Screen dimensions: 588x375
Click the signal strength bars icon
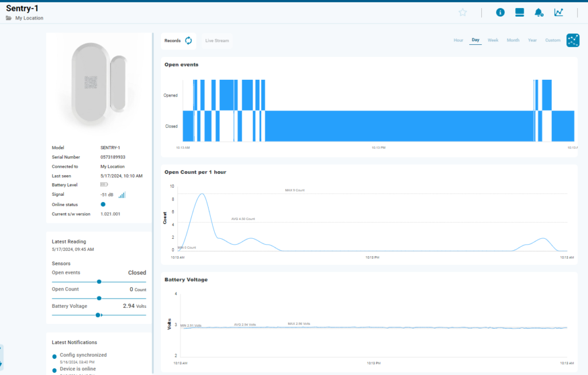121,195
